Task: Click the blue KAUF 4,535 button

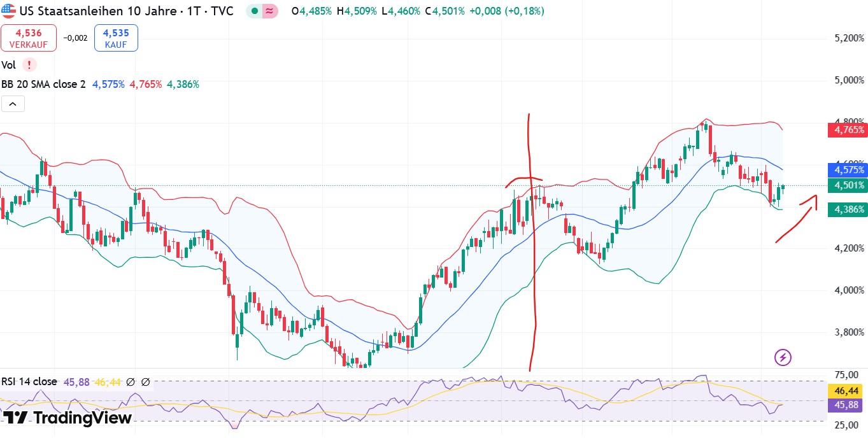Action: click(x=116, y=38)
